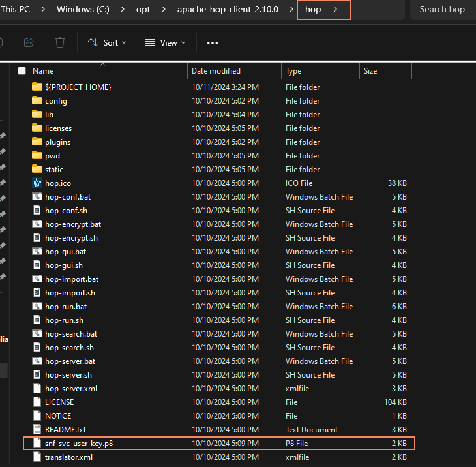This screenshot has width=476, height=467.
Task: Sort by the Size column header
Action: (370, 71)
